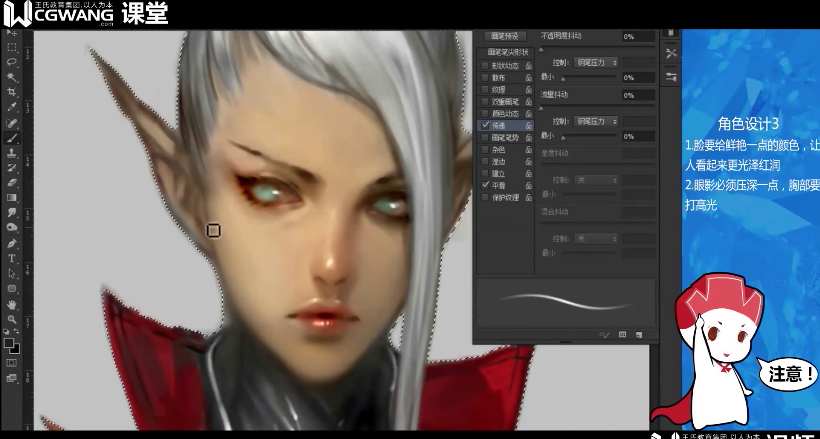The image size is (820, 439).
Task: Toggle the brush live tip preview icon
Action: coord(605,334)
